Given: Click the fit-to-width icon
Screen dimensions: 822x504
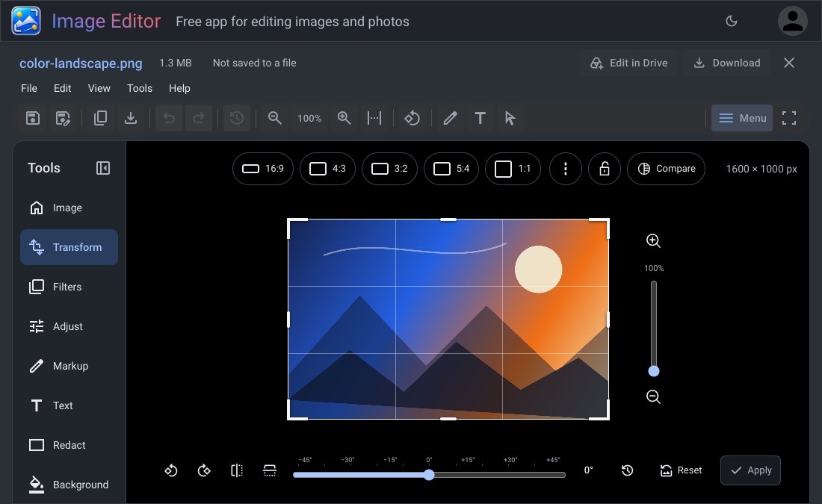Looking at the screenshot, I should pyautogui.click(x=374, y=118).
